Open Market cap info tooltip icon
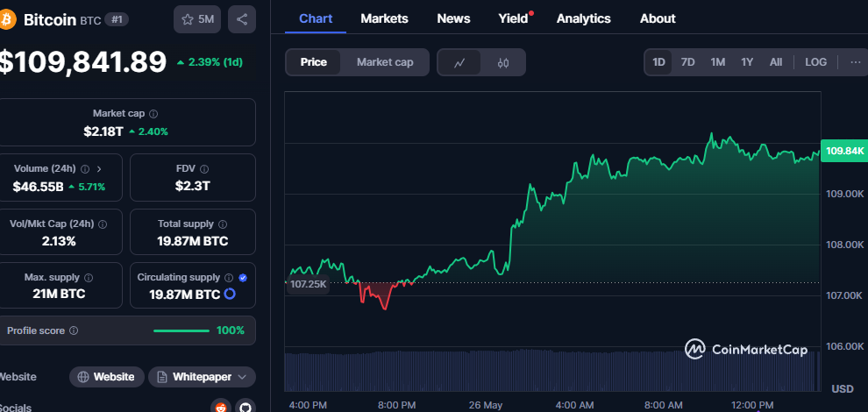 (153, 114)
